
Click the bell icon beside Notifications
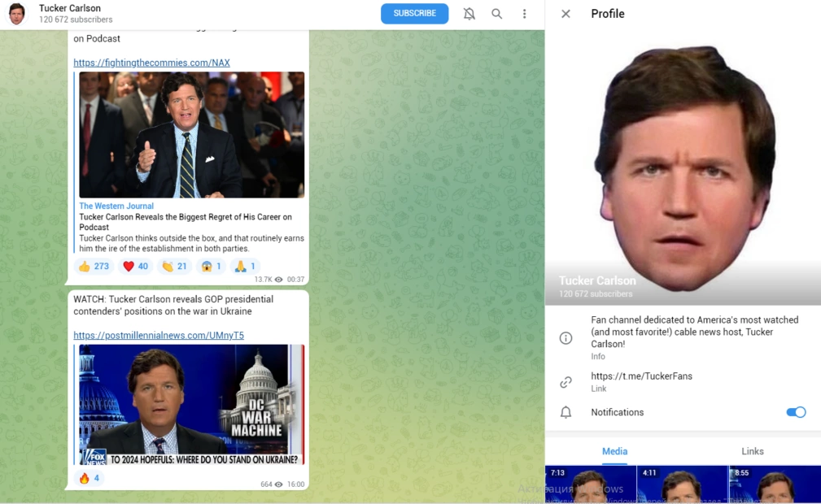pos(566,412)
